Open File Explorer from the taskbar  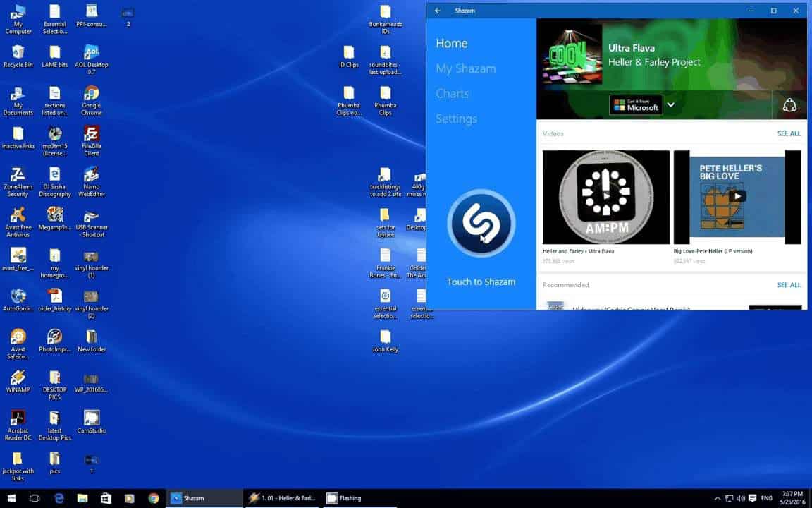82,497
